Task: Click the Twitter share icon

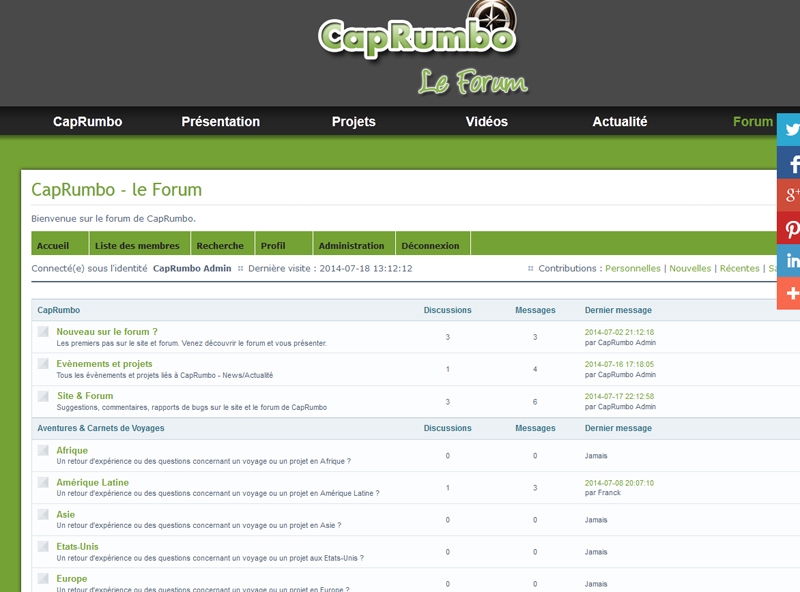Action: [x=790, y=129]
